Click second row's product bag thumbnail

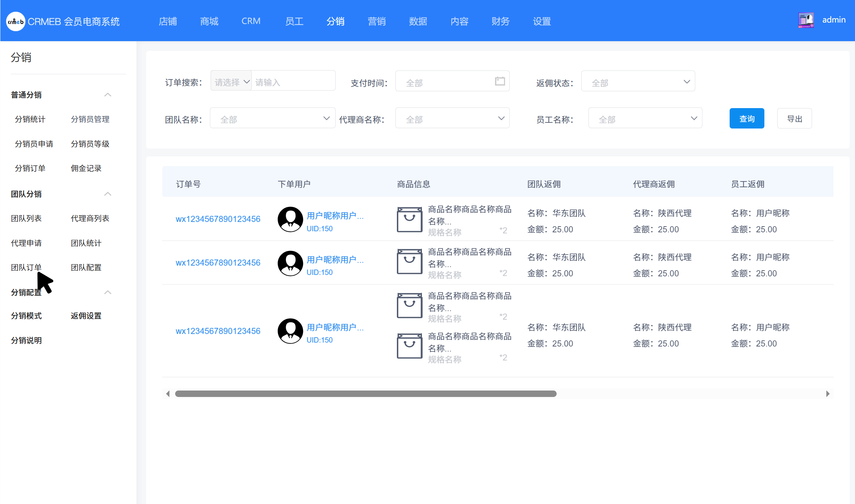tap(409, 262)
